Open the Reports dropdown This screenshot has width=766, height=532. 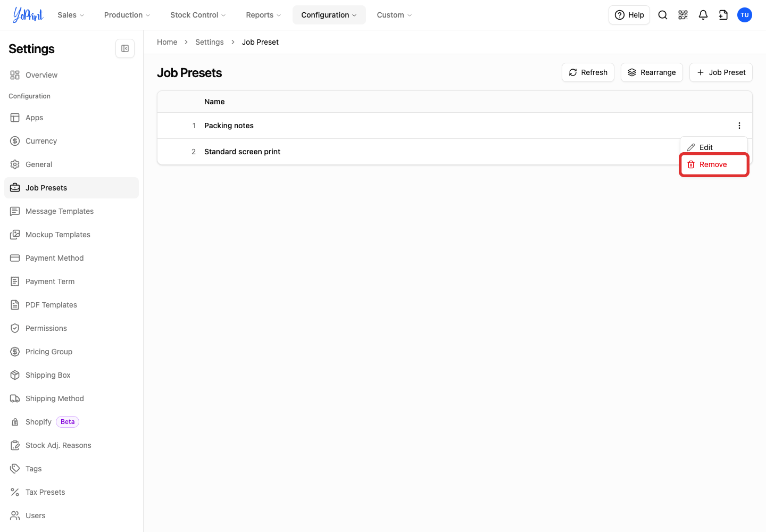pyautogui.click(x=263, y=15)
